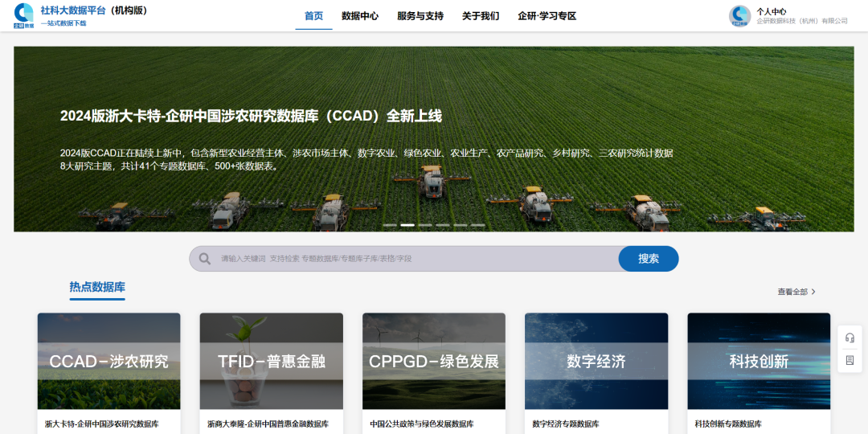Open the 科技创新 card image
This screenshot has height=434, width=868.
tap(759, 361)
